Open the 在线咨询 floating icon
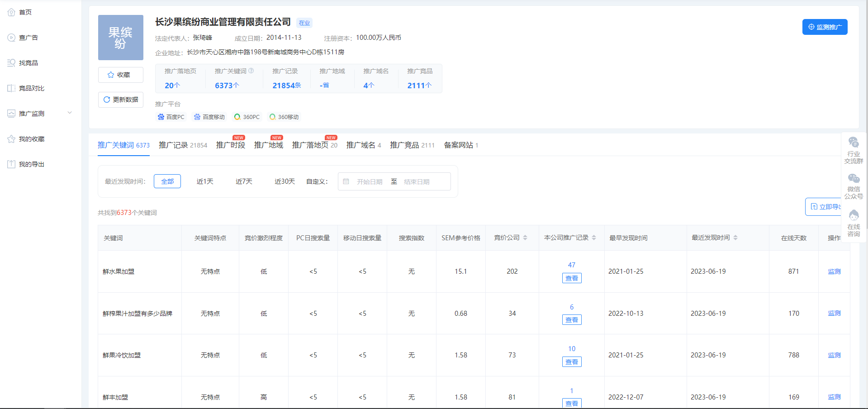This screenshot has height=409, width=868. pyautogui.click(x=854, y=223)
